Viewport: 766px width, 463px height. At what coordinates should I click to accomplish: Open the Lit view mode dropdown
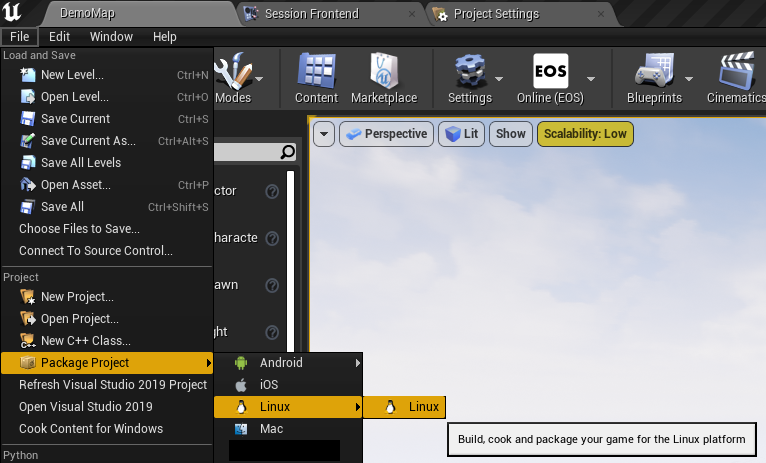(x=462, y=134)
